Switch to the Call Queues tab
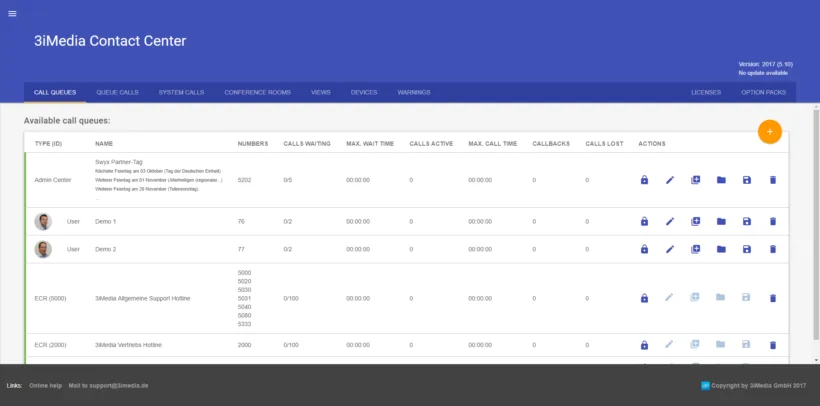Viewport: 820px width, 406px height. (x=55, y=93)
